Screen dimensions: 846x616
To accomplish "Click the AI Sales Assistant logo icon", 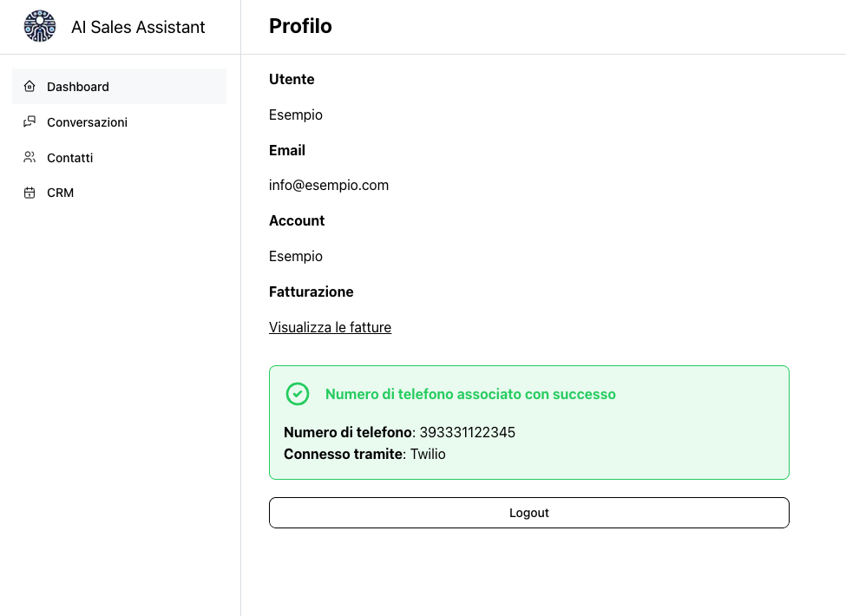I will click(40, 26).
